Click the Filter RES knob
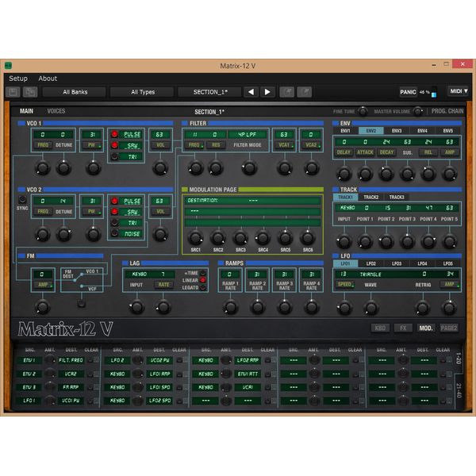Screen dimensions: 476x476 tap(216, 168)
